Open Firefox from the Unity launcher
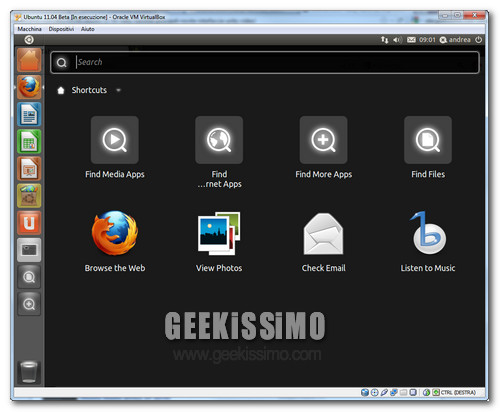This screenshot has width=500, height=412. click(29, 87)
